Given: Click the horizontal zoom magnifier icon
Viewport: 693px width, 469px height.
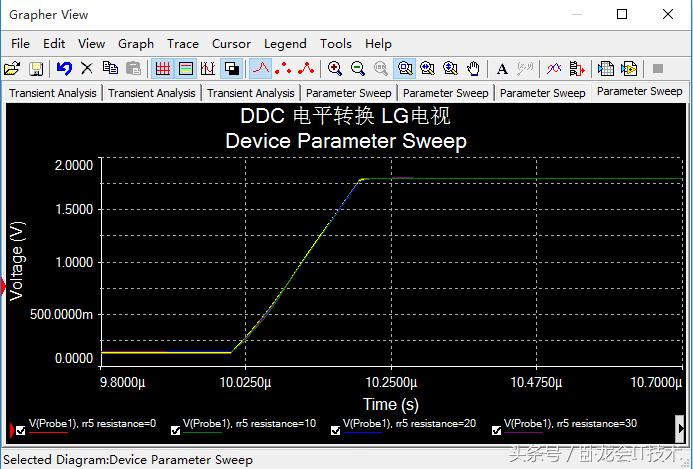Looking at the screenshot, I should point(427,69).
